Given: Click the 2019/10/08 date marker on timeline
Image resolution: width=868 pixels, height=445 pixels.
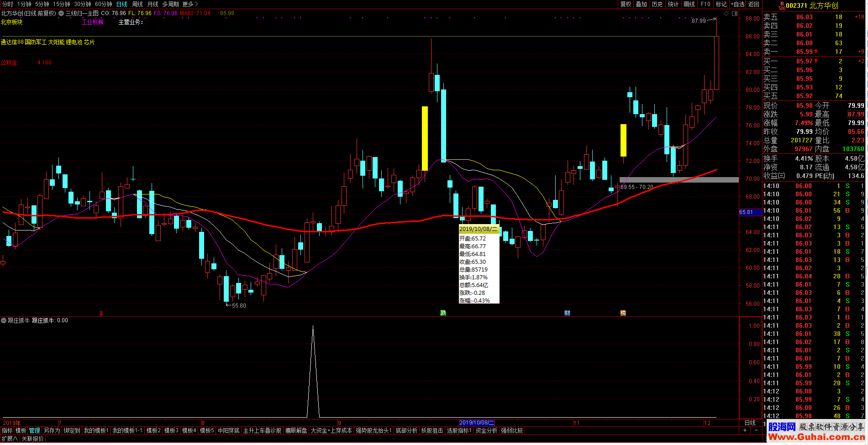Looking at the screenshot, I should pyautogui.click(x=477, y=423).
